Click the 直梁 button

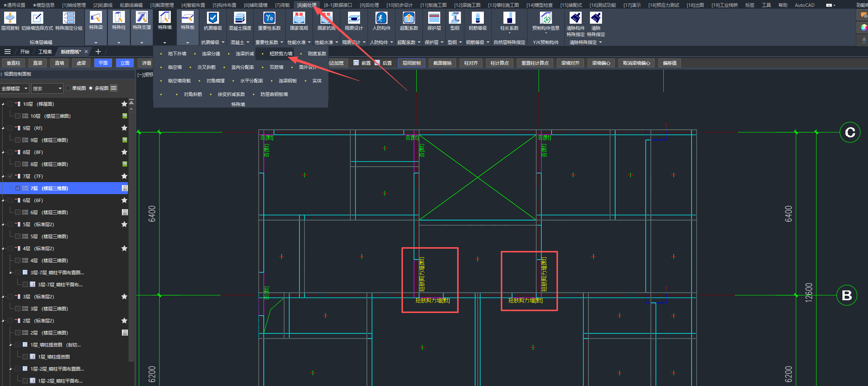[x=38, y=63]
